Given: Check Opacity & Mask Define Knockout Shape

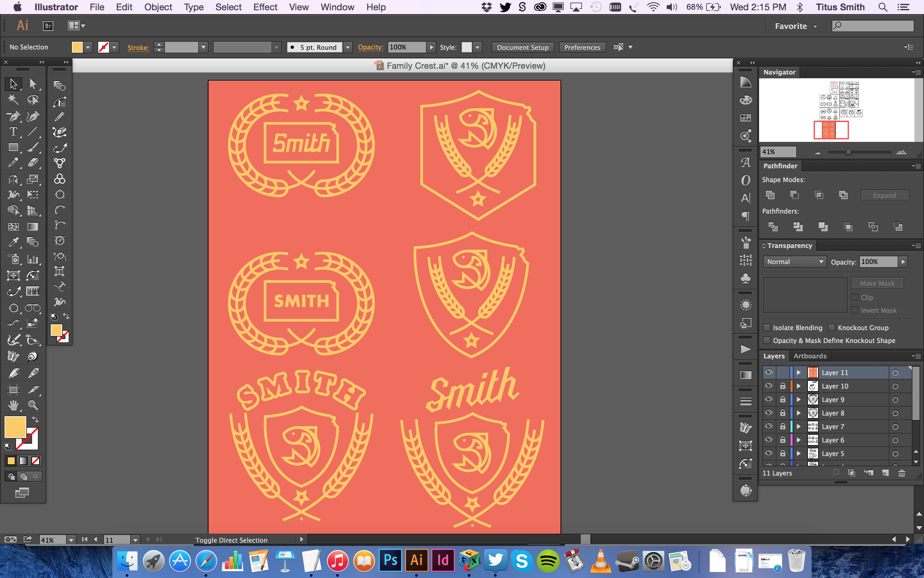Looking at the screenshot, I should click(766, 340).
